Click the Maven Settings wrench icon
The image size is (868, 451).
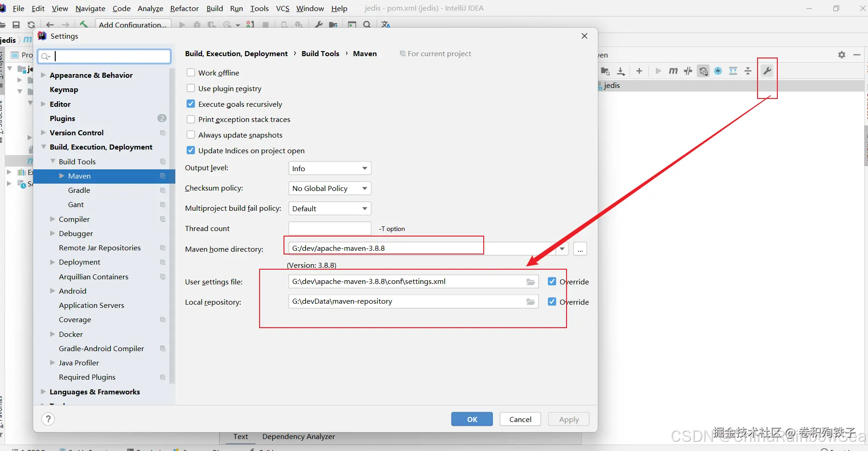pyautogui.click(x=767, y=71)
